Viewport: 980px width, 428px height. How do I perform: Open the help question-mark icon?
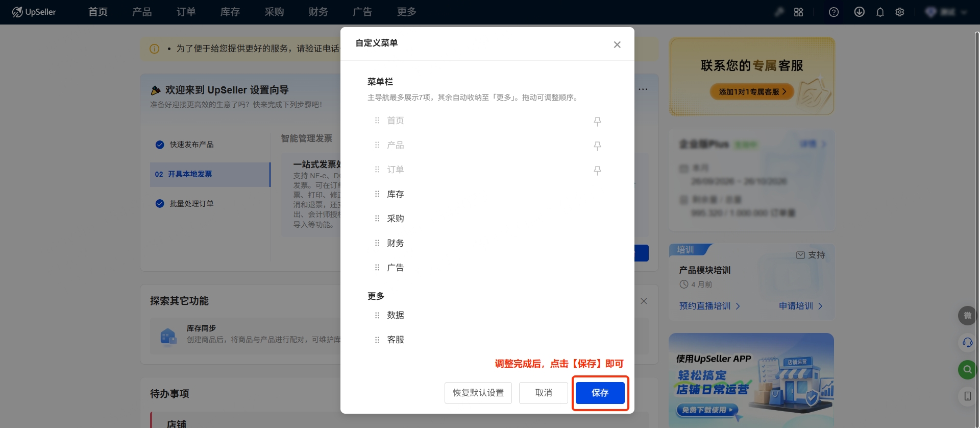pos(834,12)
